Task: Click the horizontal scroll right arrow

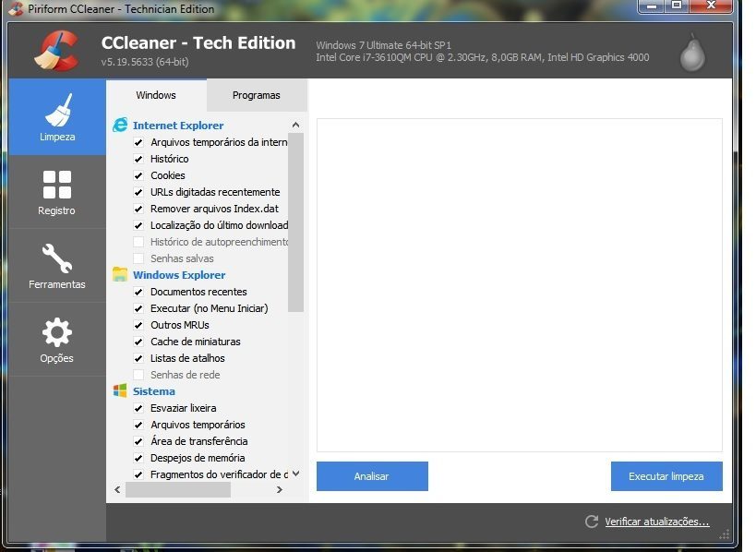Action: point(280,490)
